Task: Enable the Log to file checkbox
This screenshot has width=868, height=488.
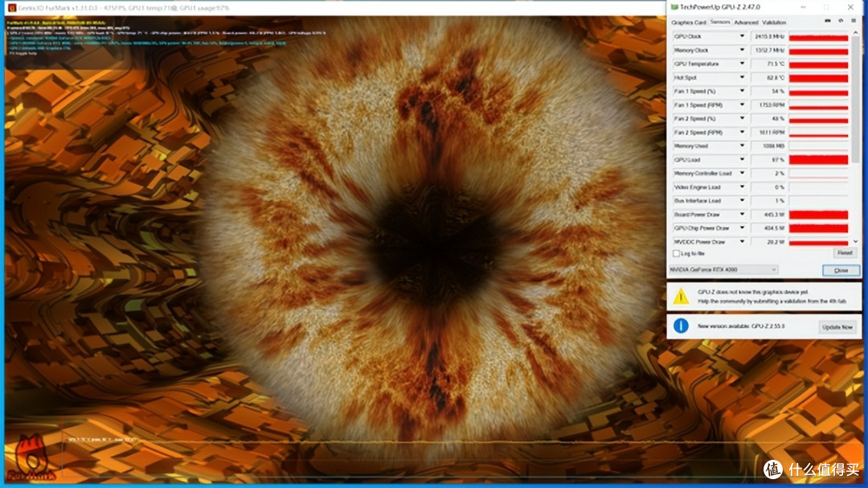Action: point(676,254)
